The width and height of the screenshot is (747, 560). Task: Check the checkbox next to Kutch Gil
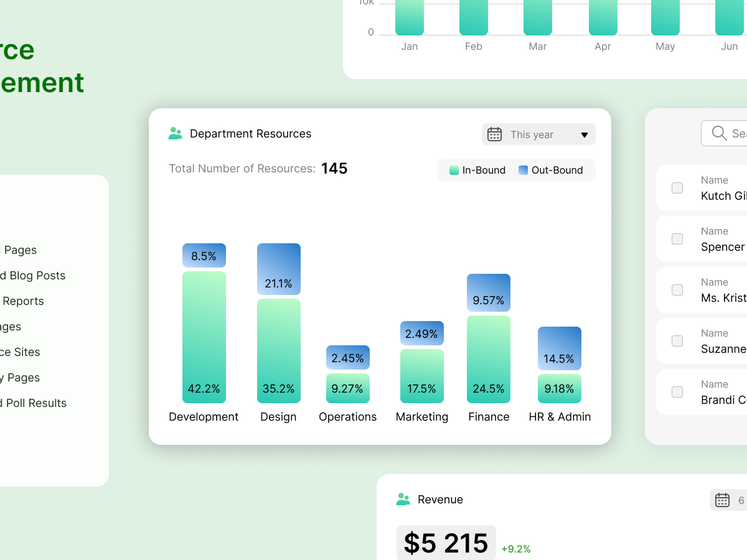[677, 187]
